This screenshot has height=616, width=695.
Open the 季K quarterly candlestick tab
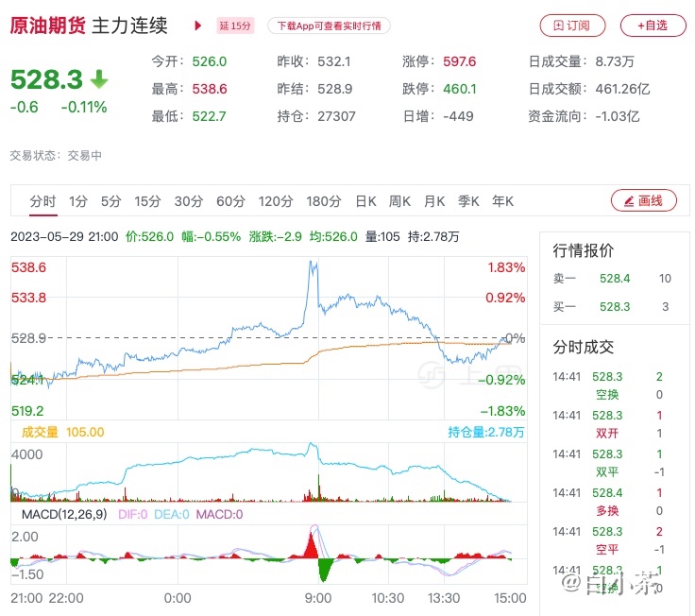(x=468, y=201)
